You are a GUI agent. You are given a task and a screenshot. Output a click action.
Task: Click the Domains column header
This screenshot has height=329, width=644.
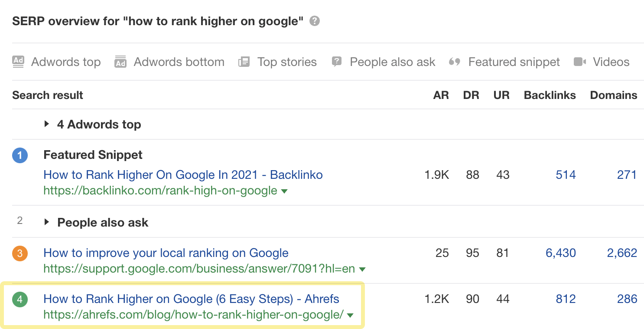point(613,95)
